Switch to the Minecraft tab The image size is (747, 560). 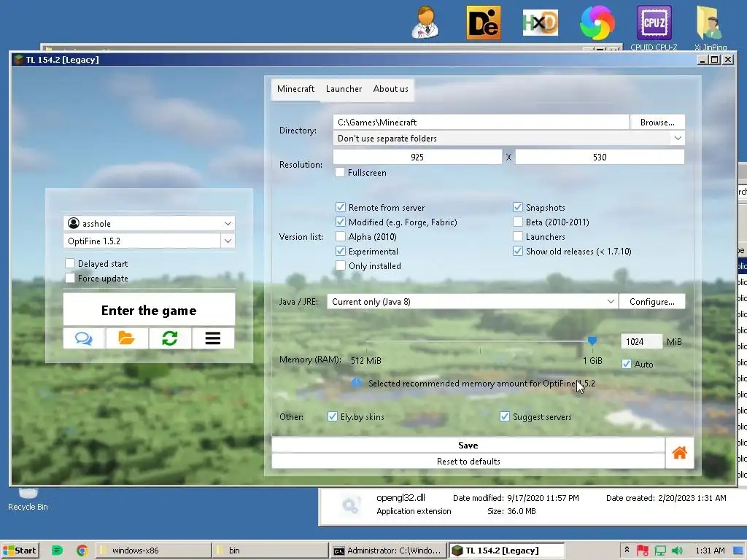pyautogui.click(x=295, y=89)
